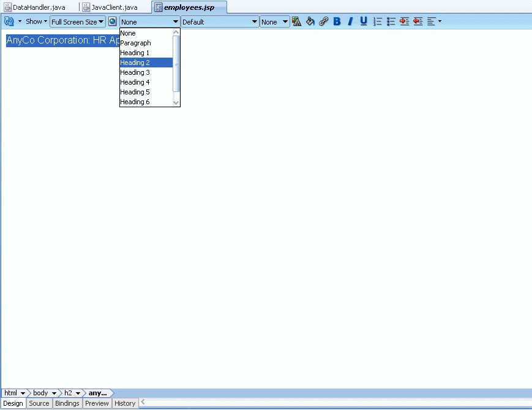
Task: Switch to the Source tab
Action: click(39, 403)
